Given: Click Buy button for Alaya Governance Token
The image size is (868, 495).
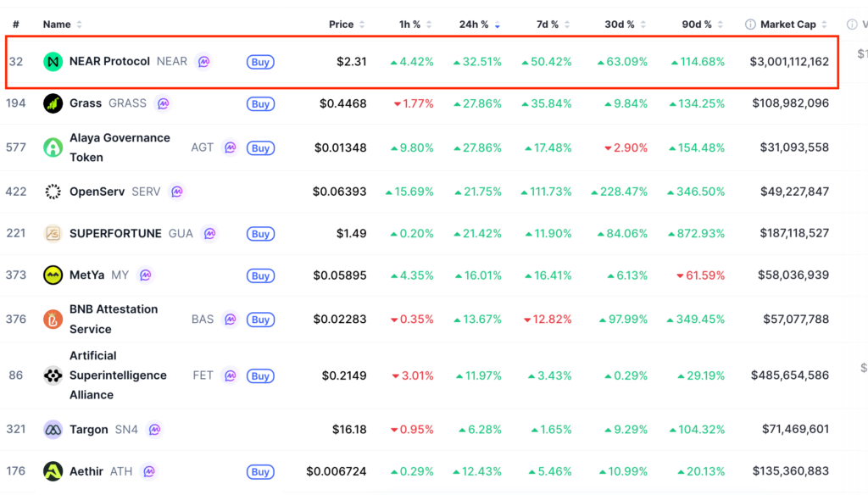Looking at the screenshot, I should pos(261,148).
